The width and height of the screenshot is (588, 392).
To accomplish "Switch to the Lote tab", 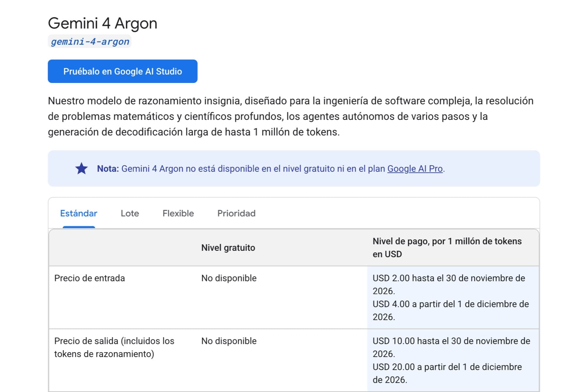I will point(130,213).
